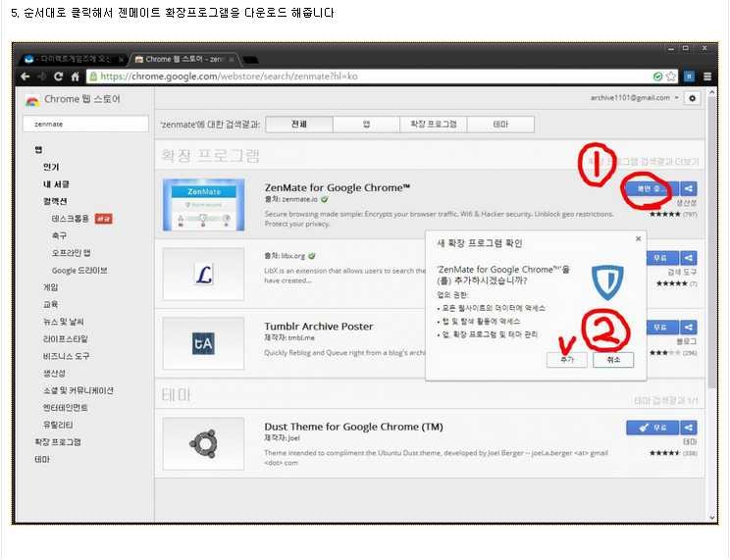Open the 테마 sidebar section
The height and width of the screenshot is (560, 730).
42,459
